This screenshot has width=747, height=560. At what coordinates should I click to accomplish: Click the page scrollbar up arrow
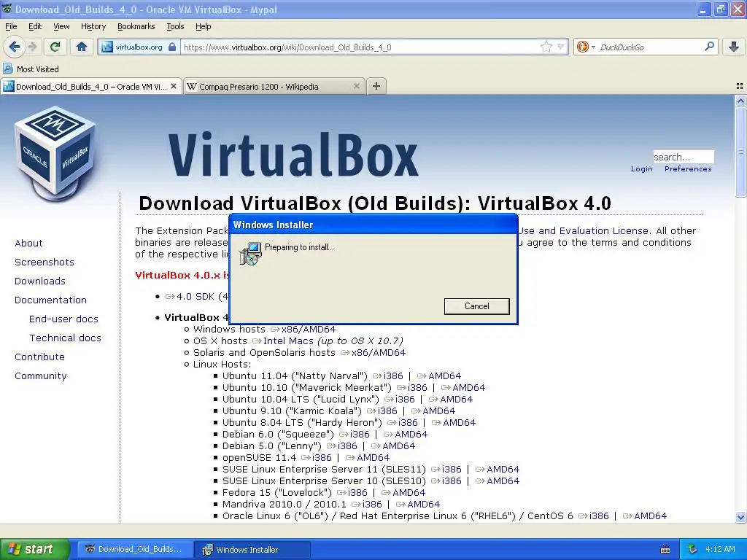[x=740, y=101]
